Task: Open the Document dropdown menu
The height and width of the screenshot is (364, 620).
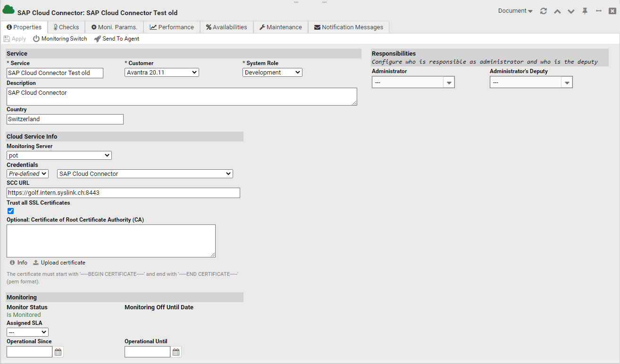Action: (515, 11)
